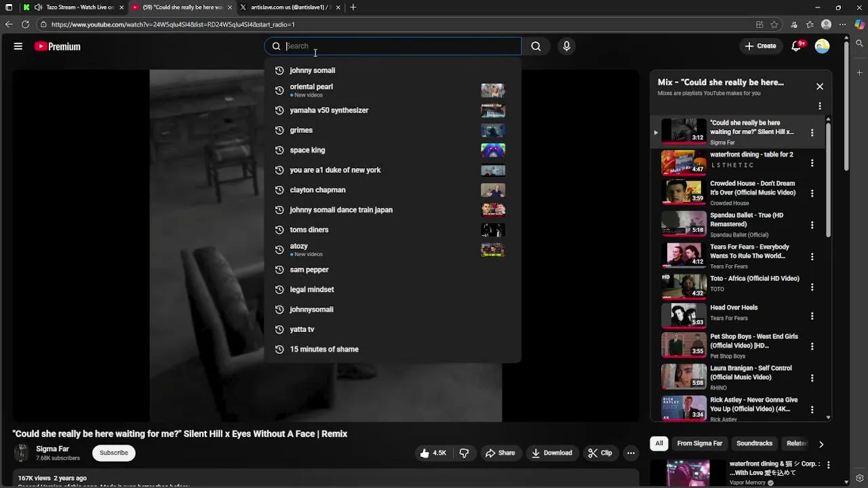Screen dimensions: 868x488
Task: Open YouTube notifications bell
Action: pos(797,46)
